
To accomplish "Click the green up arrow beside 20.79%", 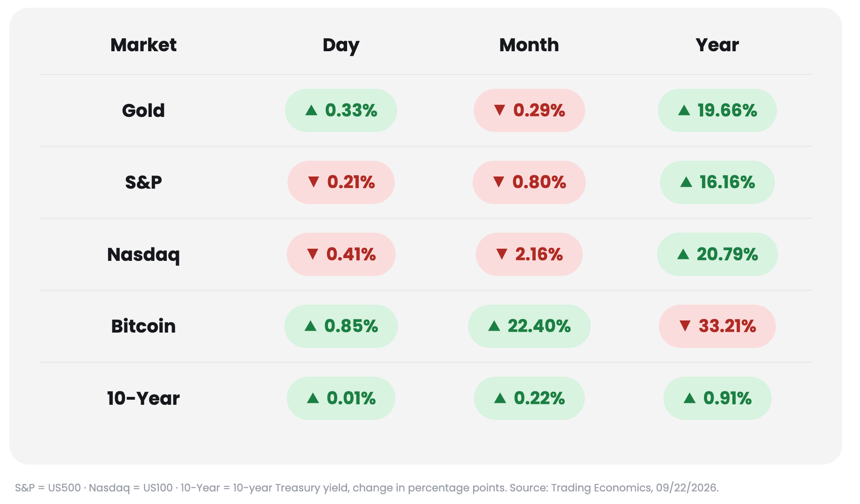I will (683, 254).
